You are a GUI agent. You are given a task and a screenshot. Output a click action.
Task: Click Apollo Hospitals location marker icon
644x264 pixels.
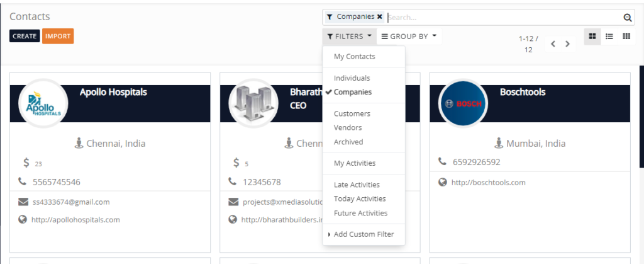pyautogui.click(x=79, y=143)
